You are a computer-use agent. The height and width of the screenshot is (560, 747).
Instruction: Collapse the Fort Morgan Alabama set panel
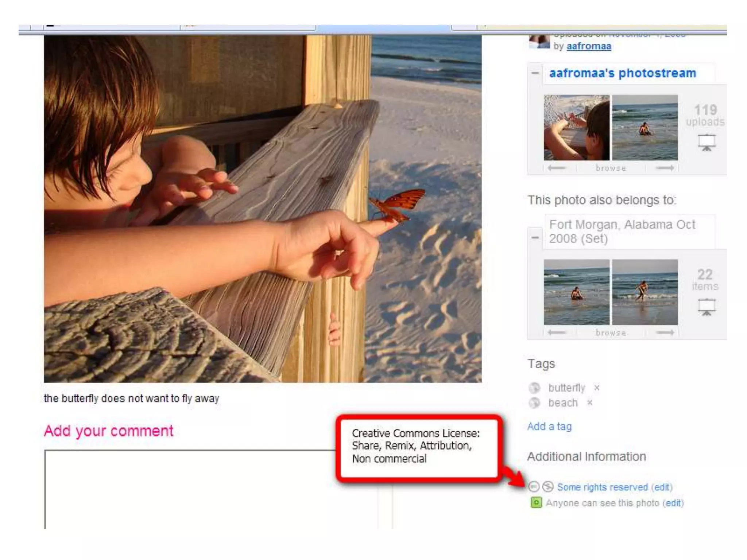[x=535, y=238]
